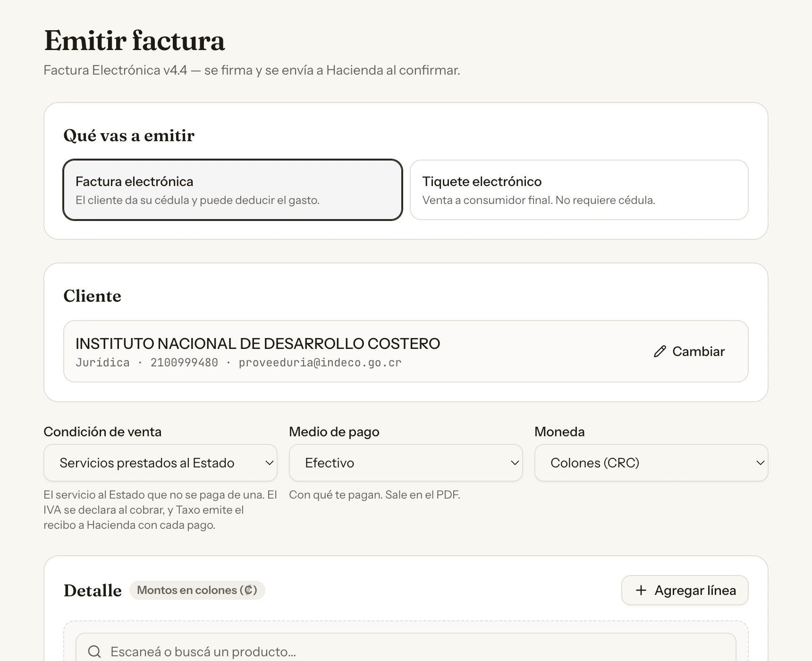Click the Cambiar client button label
The image size is (812, 661).
click(698, 351)
